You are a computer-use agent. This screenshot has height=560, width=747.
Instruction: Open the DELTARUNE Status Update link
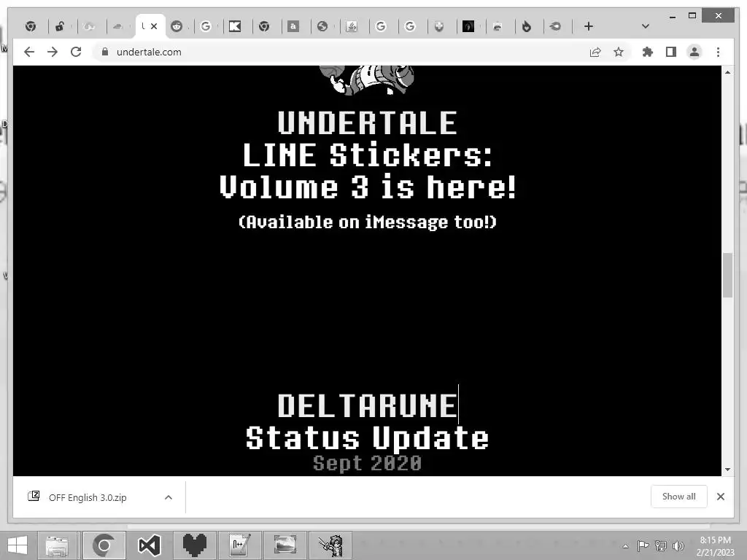click(x=368, y=421)
